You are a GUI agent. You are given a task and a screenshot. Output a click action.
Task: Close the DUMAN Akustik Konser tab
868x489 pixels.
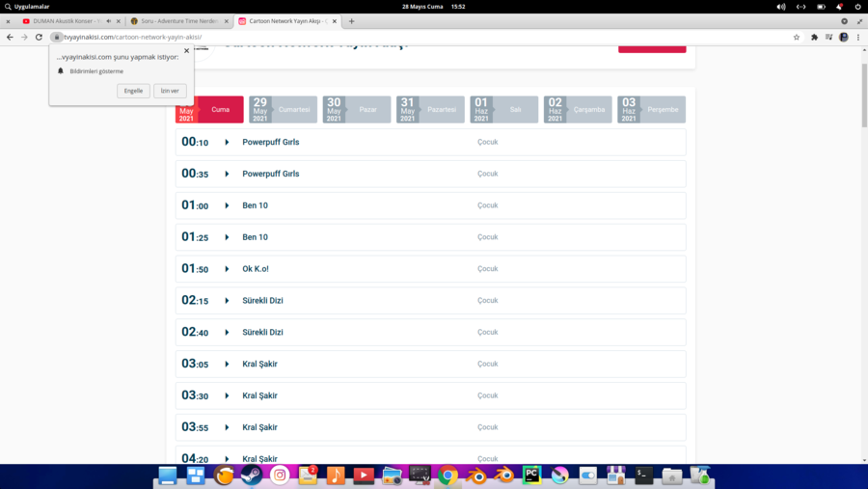(119, 21)
